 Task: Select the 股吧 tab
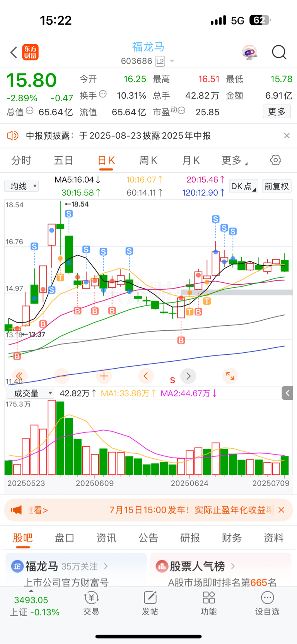click(23, 538)
